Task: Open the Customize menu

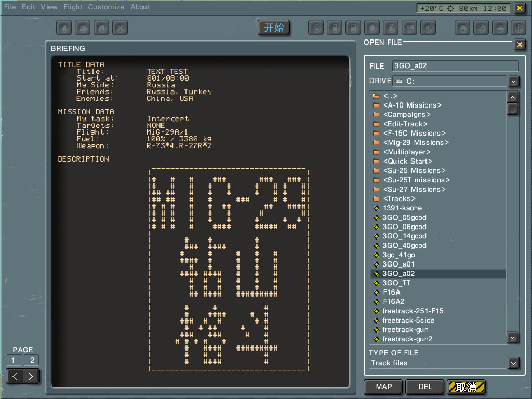Action: 106,7
